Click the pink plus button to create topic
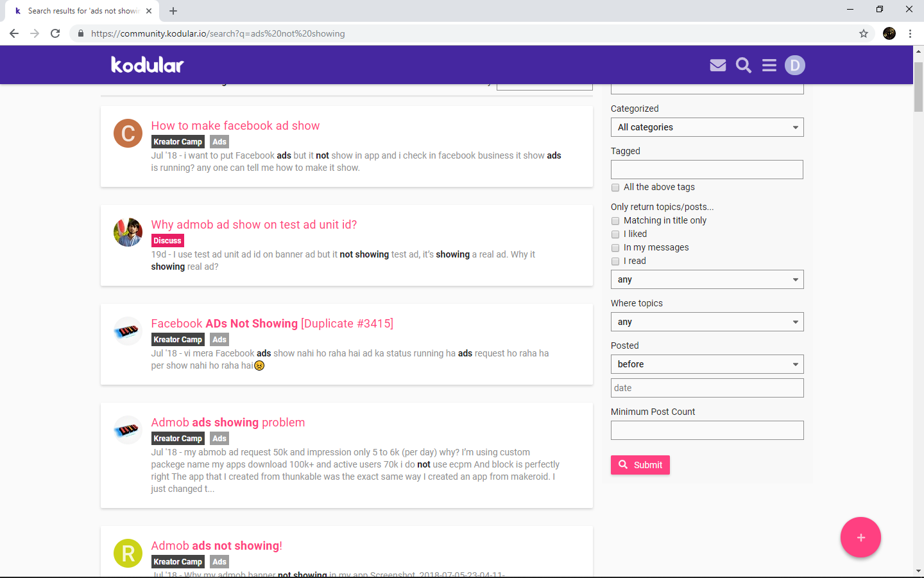924x578 pixels. point(860,537)
